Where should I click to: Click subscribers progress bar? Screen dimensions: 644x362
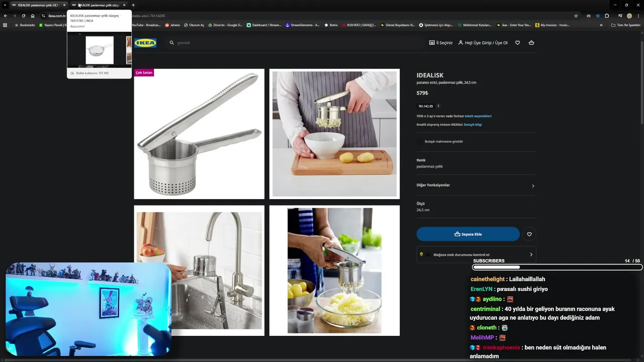pos(557,267)
